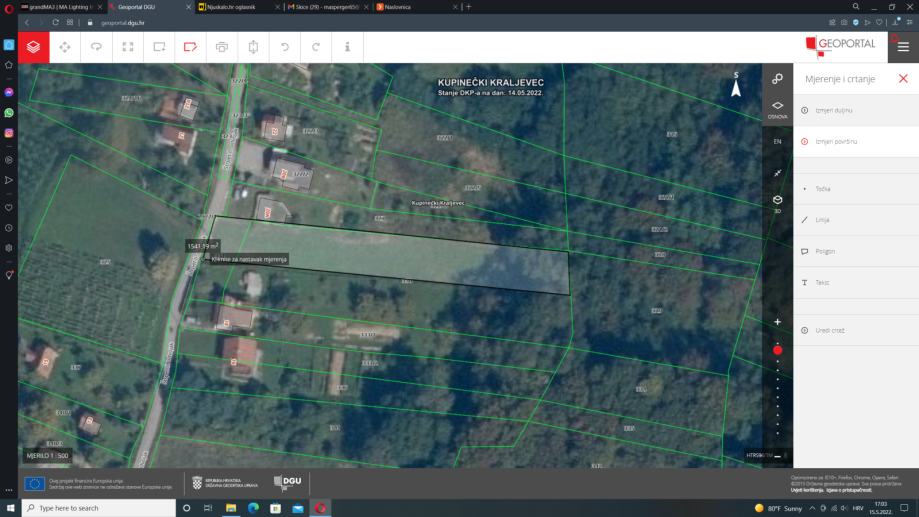Open a new browser tab
Screen dimensions: 919x517
click(468, 7)
